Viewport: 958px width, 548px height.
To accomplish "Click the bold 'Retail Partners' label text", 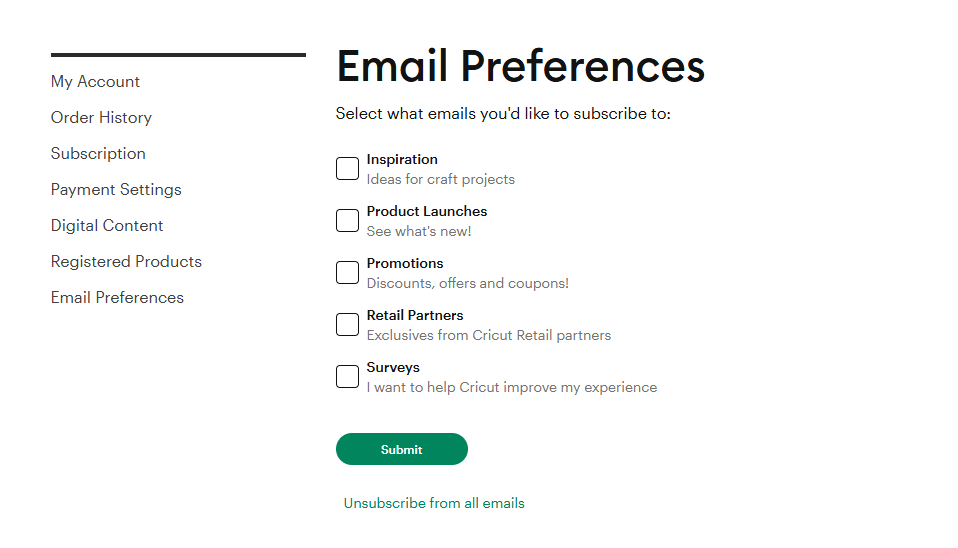I will click(x=415, y=316).
